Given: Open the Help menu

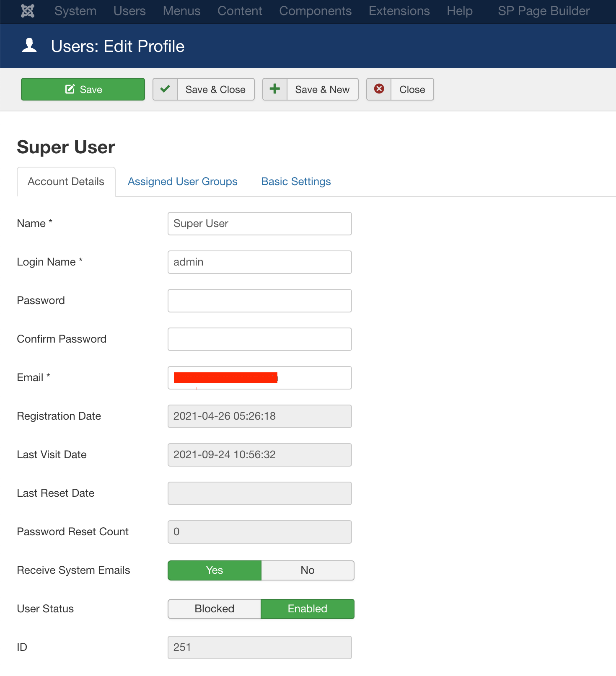Looking at the screenshot, I should click(460, 11).
